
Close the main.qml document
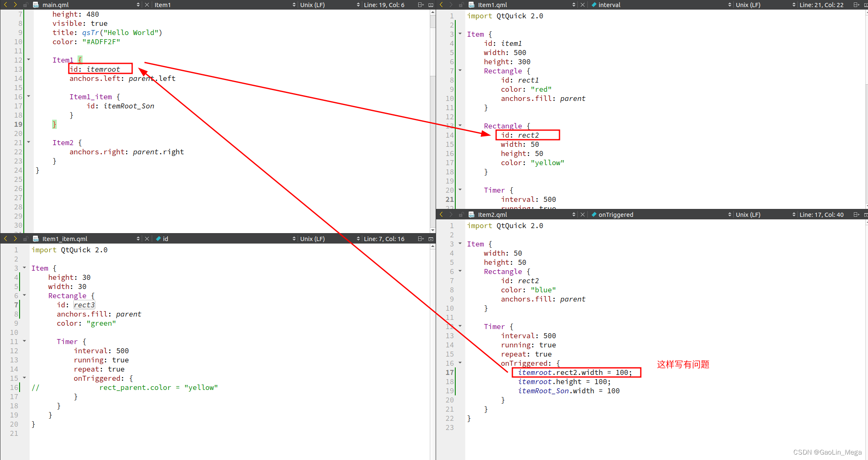pyautogui.click(x=147, y=5)
